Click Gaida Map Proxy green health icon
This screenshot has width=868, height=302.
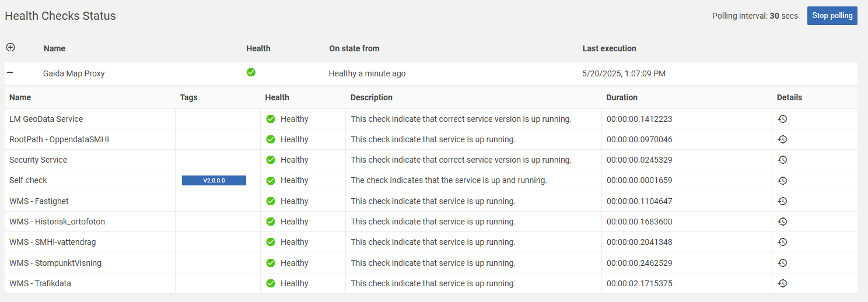click(x=251, y=72)
